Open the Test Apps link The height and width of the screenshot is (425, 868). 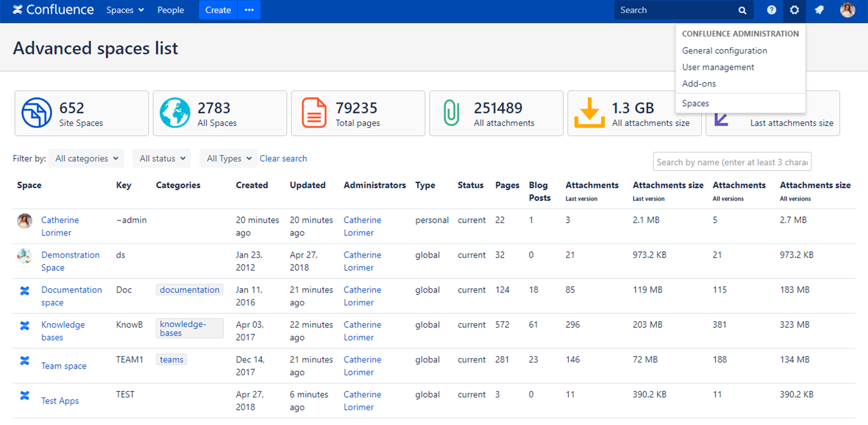point(60,401)
